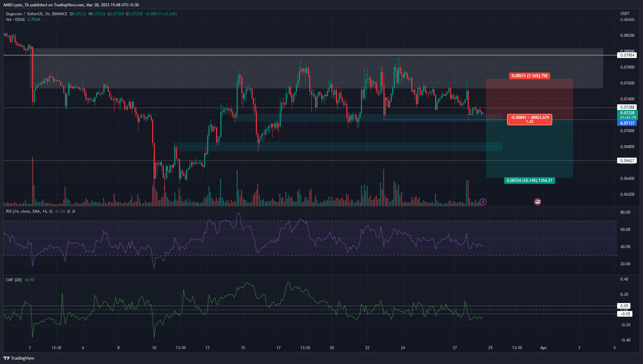This screenshot has width=643, height=364.
Task: Select the CMF (20) indicator legend entry
Action: click(13, 280)
